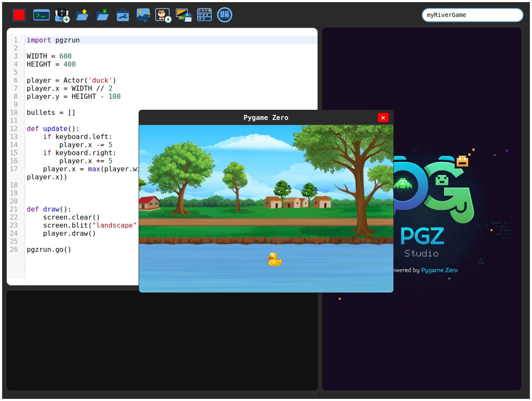The width and height of the screenshot is (532, 401).
Task: Add a background image via the landscape icon
Action: point(143,15)
